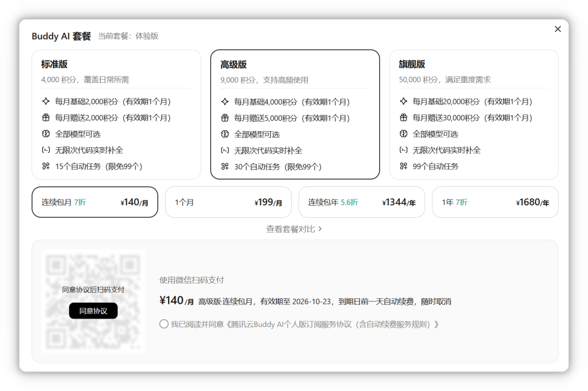Click sparkle icon beside 每月基础20,000积分
The height and width of the screenshot is (391, 588).
point(403,101)
